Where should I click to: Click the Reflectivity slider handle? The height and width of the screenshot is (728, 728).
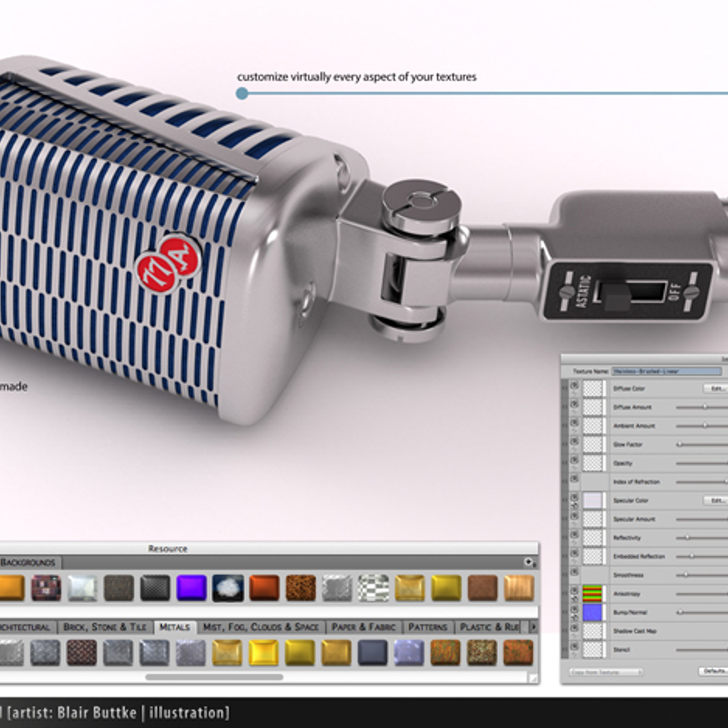[x=688, y=538]
